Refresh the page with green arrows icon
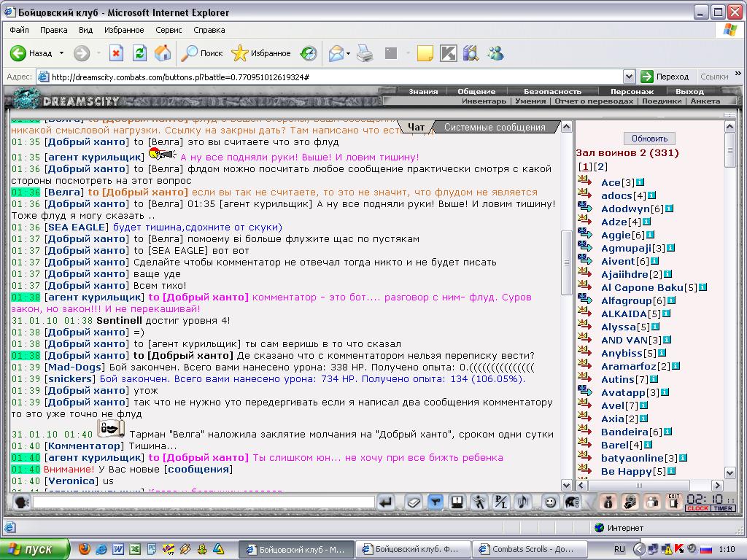747x560 pixels. (x=139, y=53)
